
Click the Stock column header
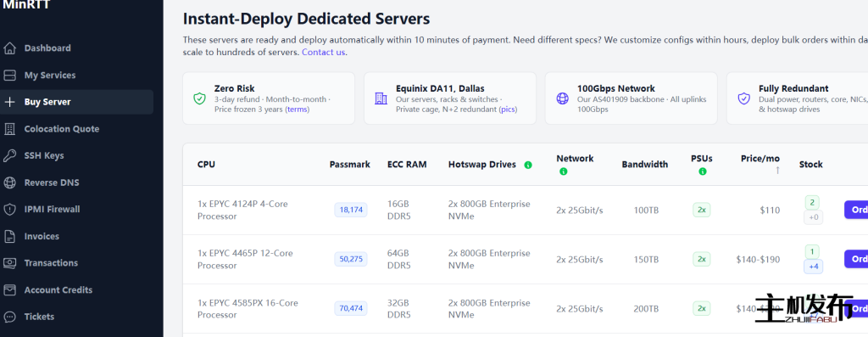(x=811, y=165)
